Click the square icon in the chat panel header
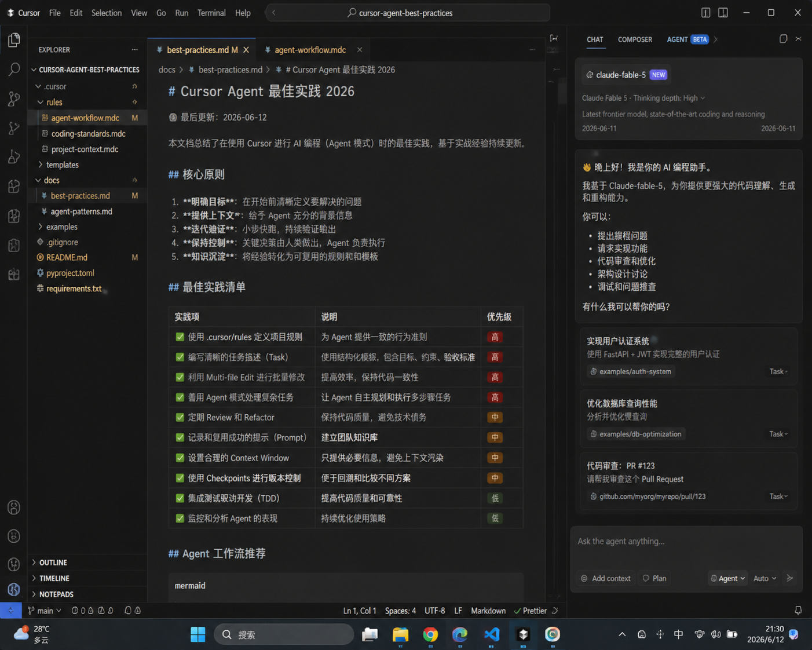Viewport: 812px width, 650px height. point(783,39)
